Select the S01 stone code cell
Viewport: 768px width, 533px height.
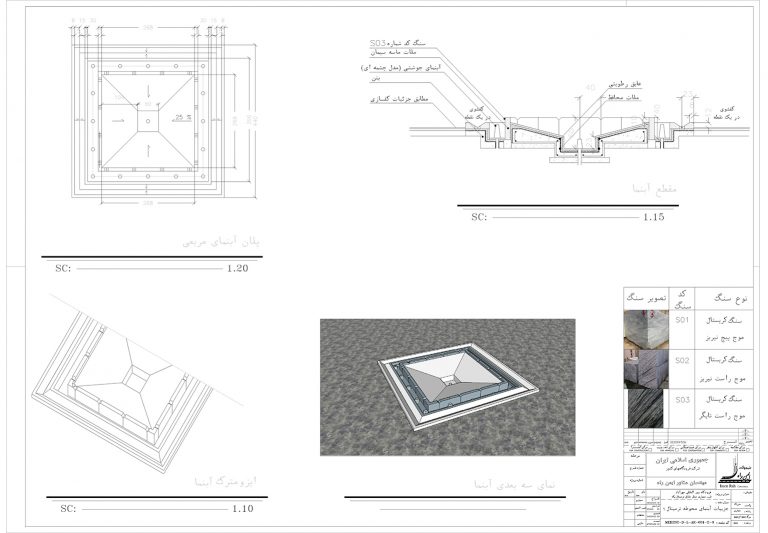(x=682, y=322)
